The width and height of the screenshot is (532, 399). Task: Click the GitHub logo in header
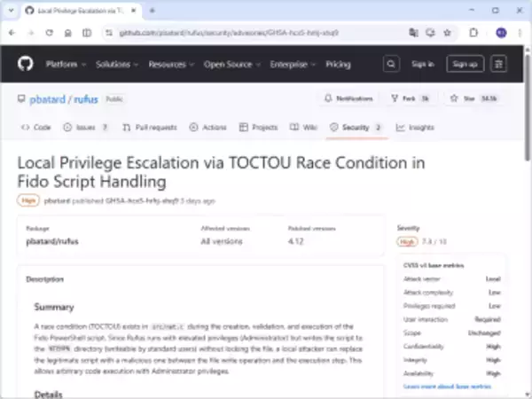26,64
